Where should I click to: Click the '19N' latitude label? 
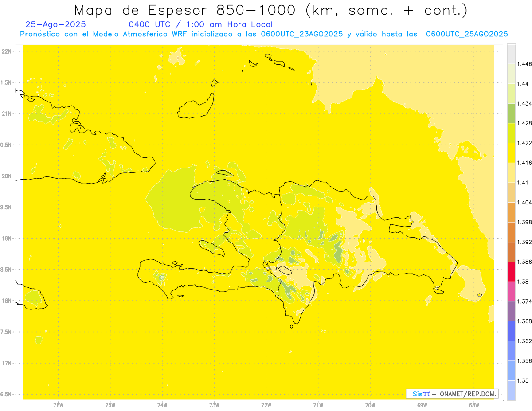(8, 239)
